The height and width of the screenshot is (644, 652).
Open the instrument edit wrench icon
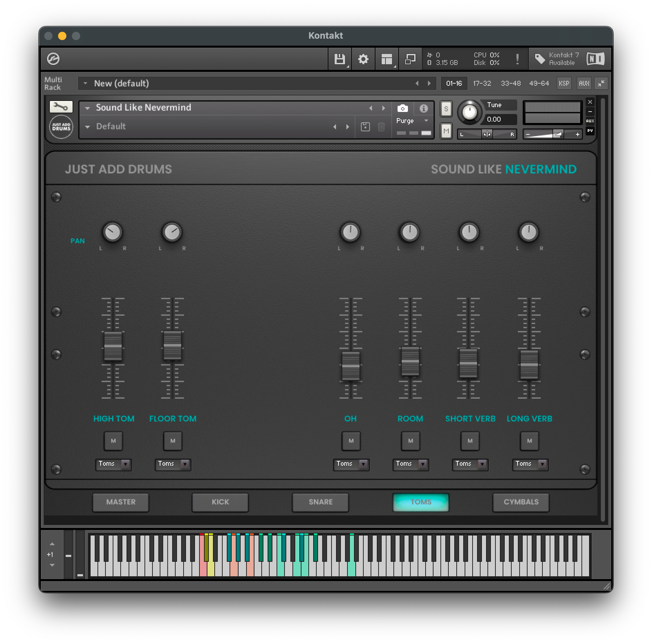click(61, 106)
